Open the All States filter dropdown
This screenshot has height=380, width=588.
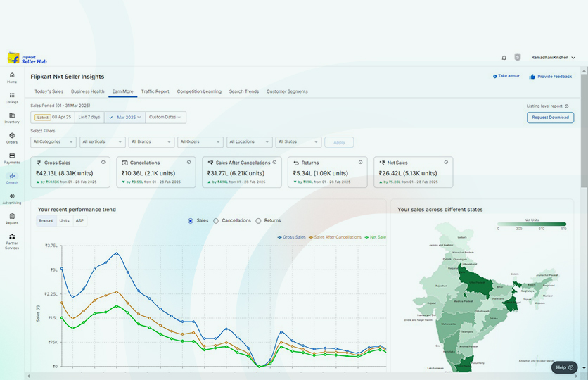[298, 142]
